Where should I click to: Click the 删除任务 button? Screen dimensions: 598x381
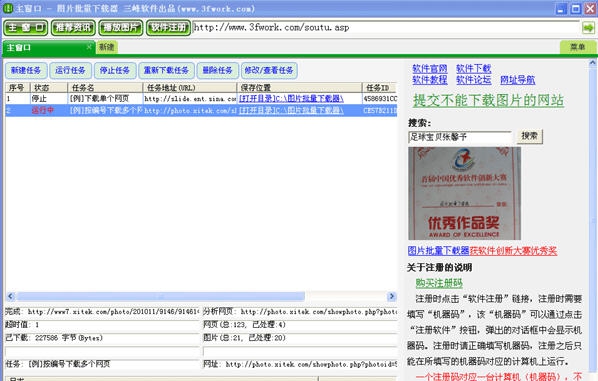pyautogui.click(x=217, y=71)
